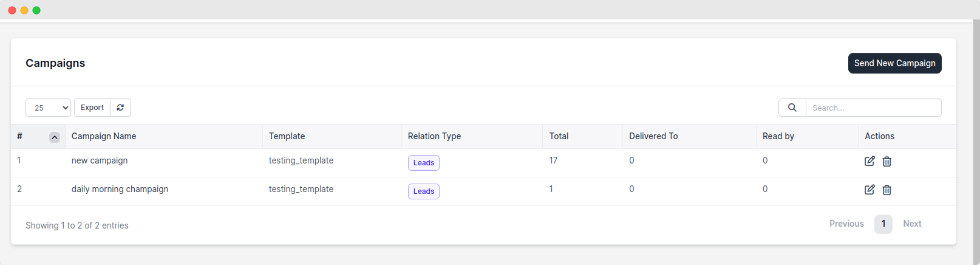Select page 1 in pagination
The image size is (980, 265).
coord(883,224)
